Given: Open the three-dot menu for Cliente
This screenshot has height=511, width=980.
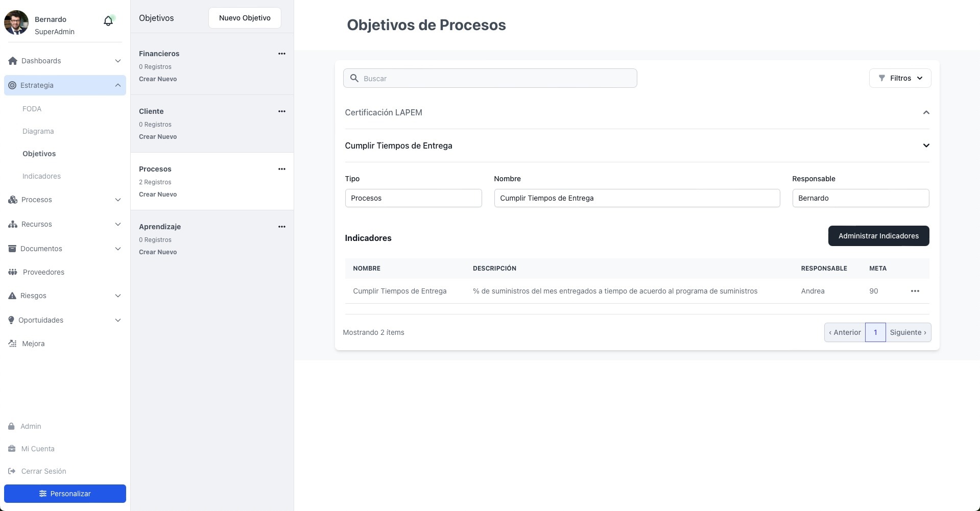Looking at the screenshot, I should tap(281, 111).
